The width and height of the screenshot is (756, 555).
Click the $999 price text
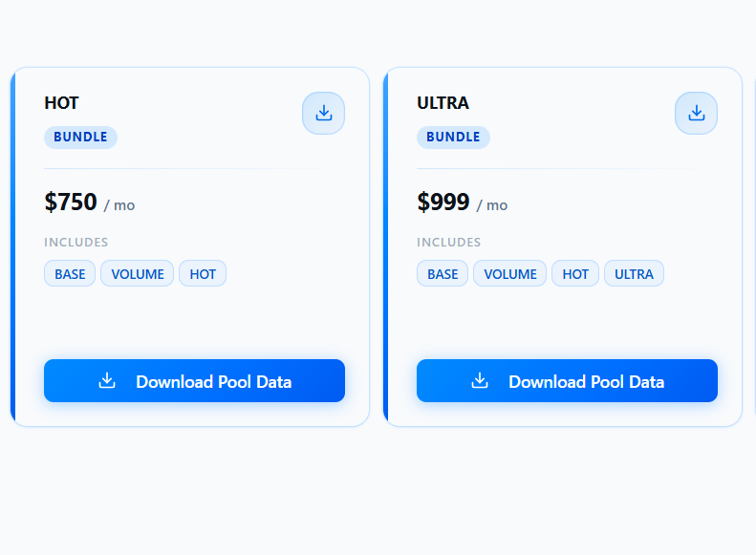pyautogui.click(x=443, y=202)
